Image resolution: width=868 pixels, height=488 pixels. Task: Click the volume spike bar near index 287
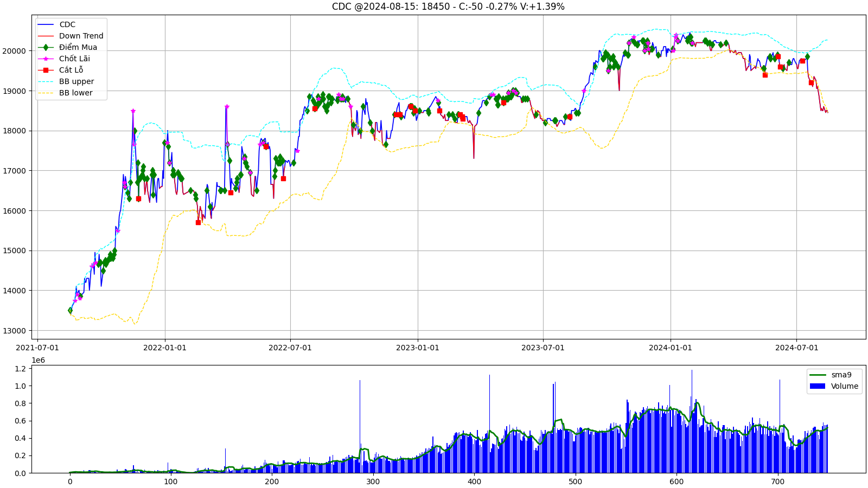360,427
